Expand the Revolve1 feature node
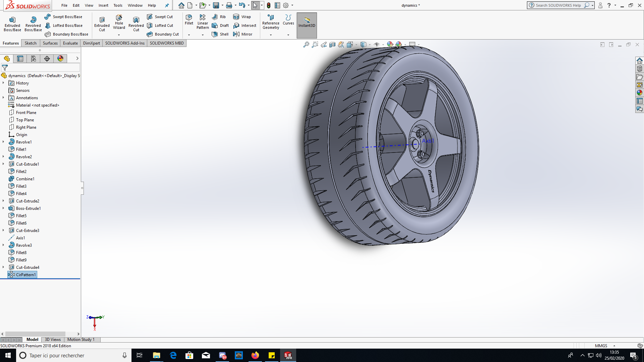The width and height of the screenshot is (644, 362). tap(3, 142)
